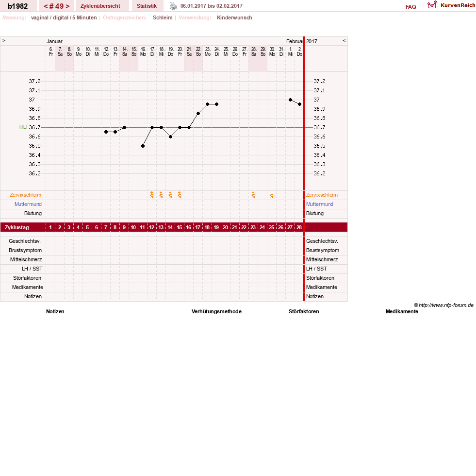Click the Zervixschleim label on the left
Image resolution: width=476 pixels, height=476 pixels.
(26, 195)
